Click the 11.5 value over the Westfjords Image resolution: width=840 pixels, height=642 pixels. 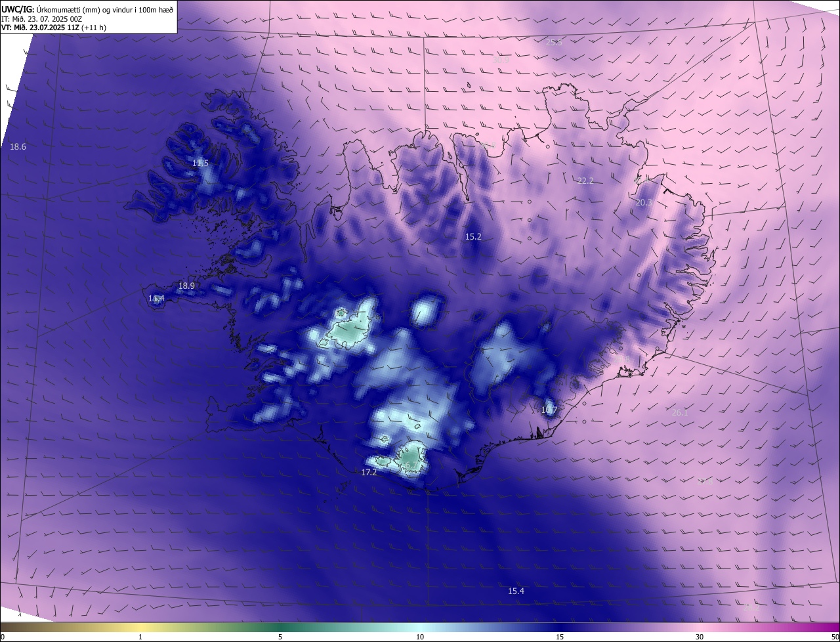click(200, 163)
